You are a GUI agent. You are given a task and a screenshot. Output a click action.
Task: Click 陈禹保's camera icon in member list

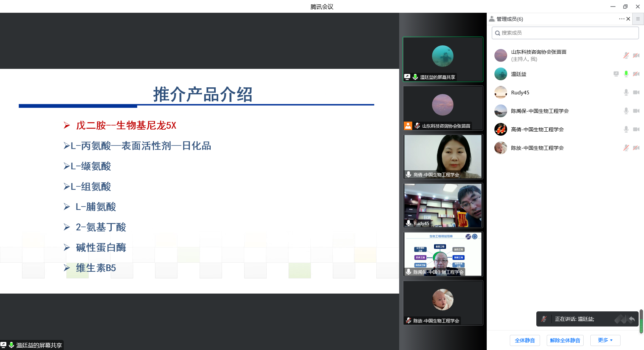point(636,111)
